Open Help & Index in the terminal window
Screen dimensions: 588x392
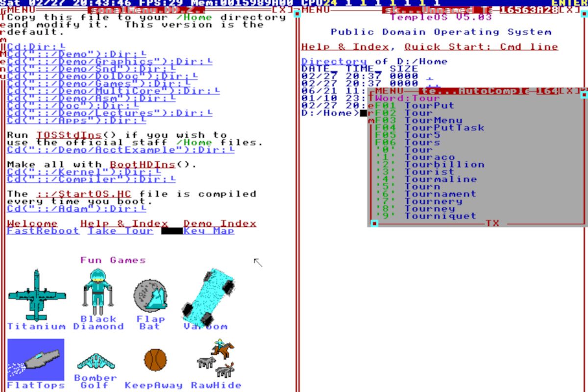(x=345, y=47)
